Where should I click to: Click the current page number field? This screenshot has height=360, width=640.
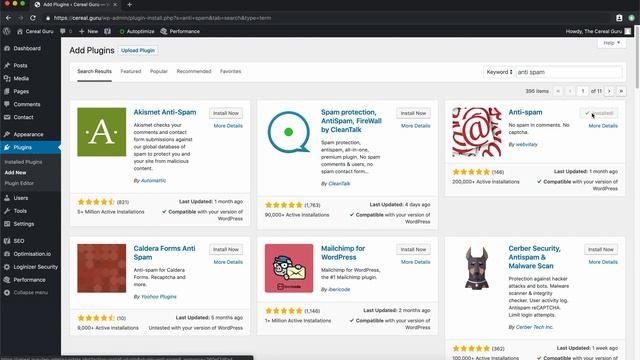point(583,91)
